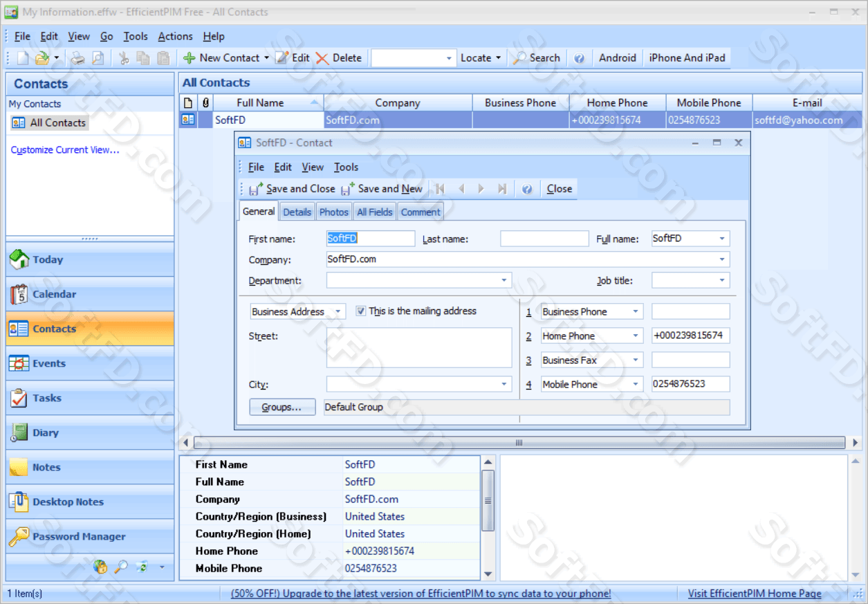Open the Help menu in main window
Image resolution: width=868 pixels, height=604 pixels.
point(214,37)
